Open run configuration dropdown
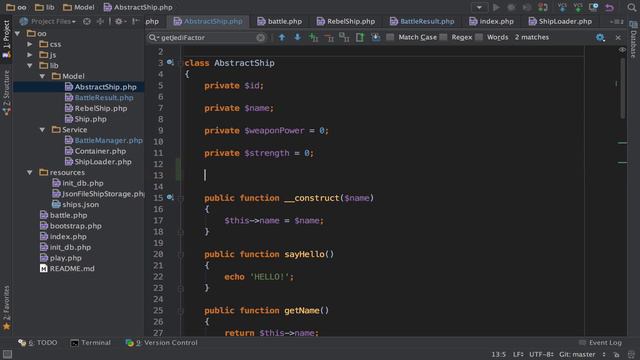 (x=479, y=7)
